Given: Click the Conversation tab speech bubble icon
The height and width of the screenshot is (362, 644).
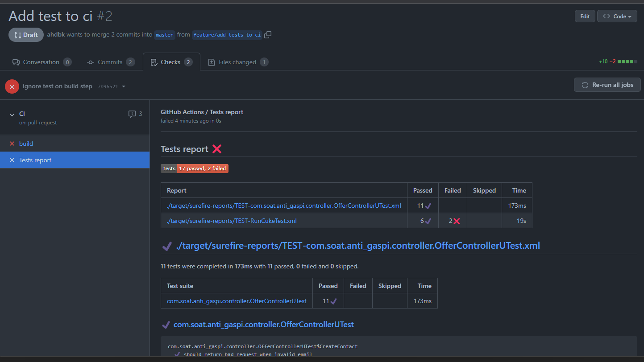Looking at the screenshot, I should pyautogui.click(x=16, y=62).
